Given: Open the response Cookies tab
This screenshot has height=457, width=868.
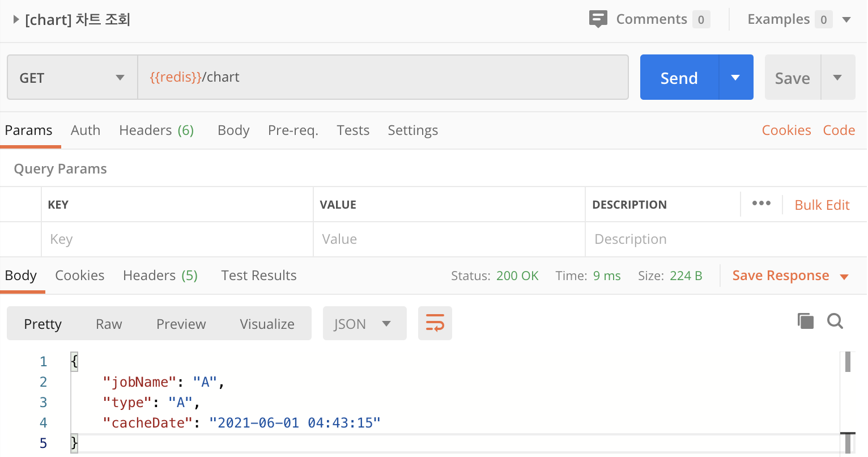Looking at the screenshot, I should pyautogui.click(x=80, y=276).
